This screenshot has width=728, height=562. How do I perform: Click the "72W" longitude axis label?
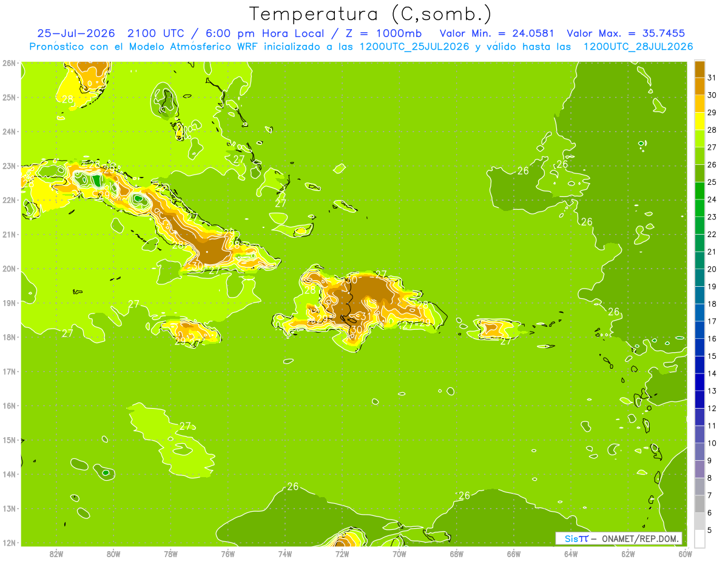342,554
